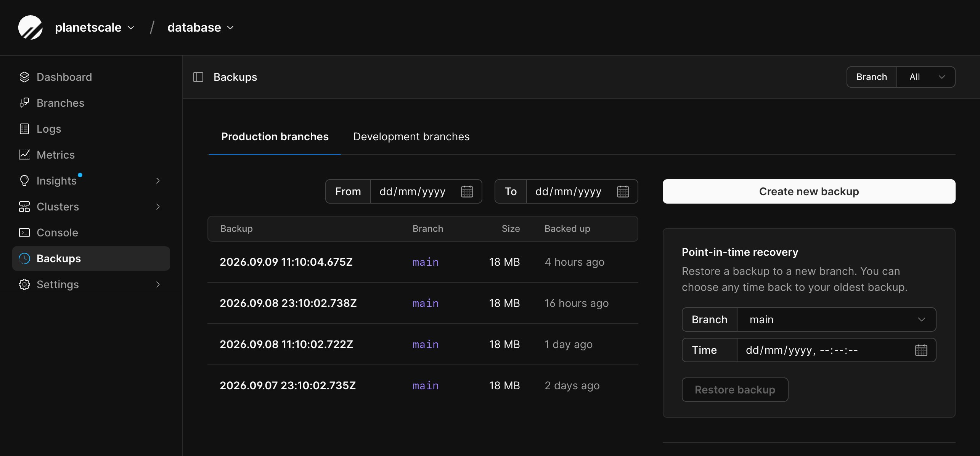Click 18 MB size in 1 day ago row
This screenshot has height=456, width=980.
[x=504, y=344]
